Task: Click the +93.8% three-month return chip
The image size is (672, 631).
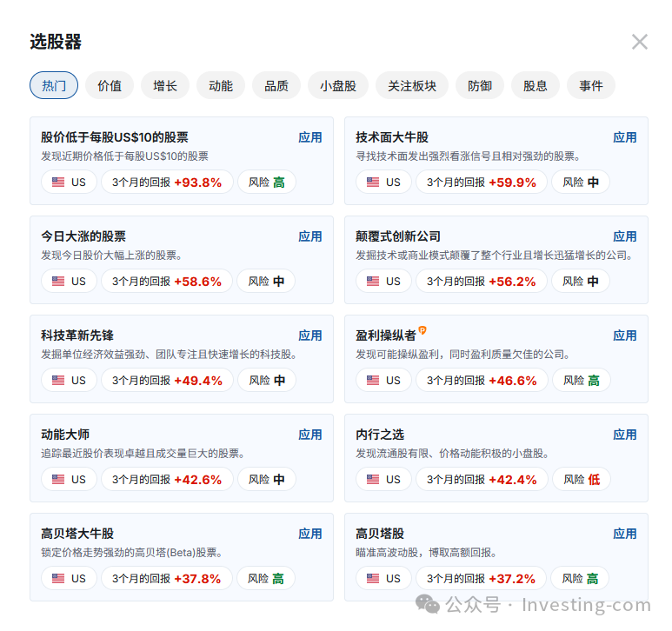Action: tap(167, 182)
